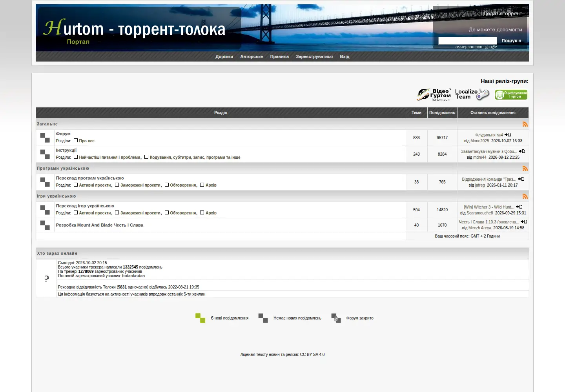Click the Переклад ігор українською status icon

point(45,210)
